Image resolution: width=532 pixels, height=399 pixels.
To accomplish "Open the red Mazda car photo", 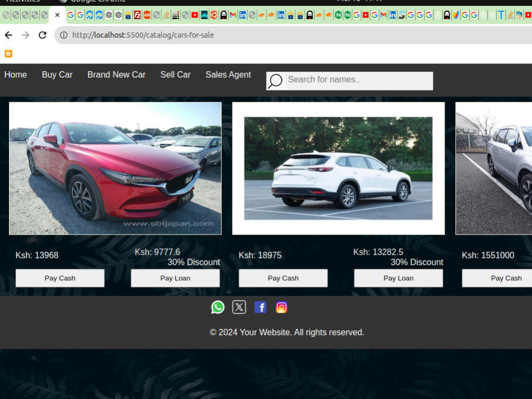I will [x=115, y=168].
